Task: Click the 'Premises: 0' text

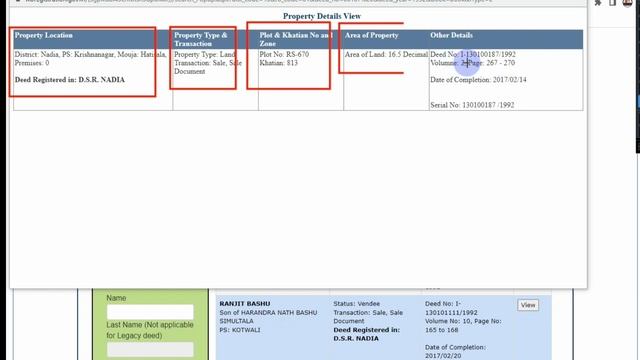Action: (x=32, y=63)
